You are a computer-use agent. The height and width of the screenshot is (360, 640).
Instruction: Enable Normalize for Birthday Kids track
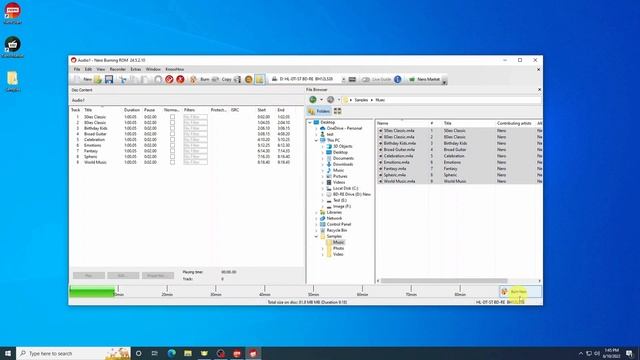click(x=172, y=128)
